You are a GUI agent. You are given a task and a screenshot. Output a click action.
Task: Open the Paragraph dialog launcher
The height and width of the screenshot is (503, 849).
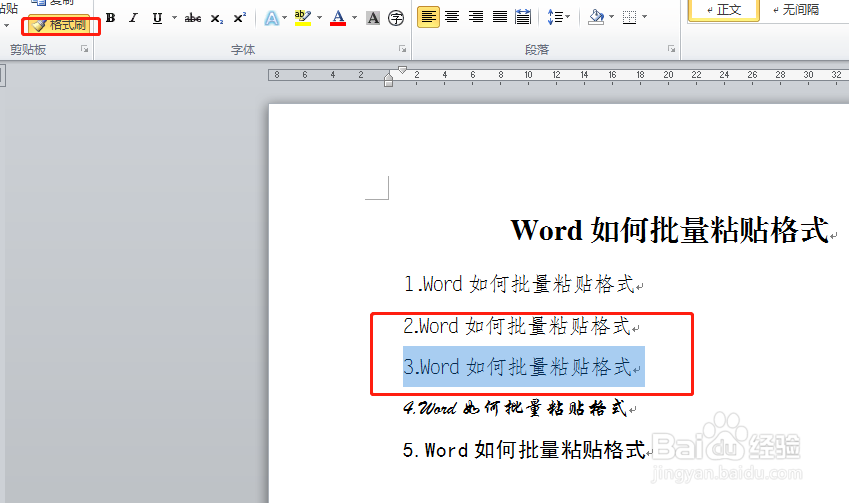[671, 49]
